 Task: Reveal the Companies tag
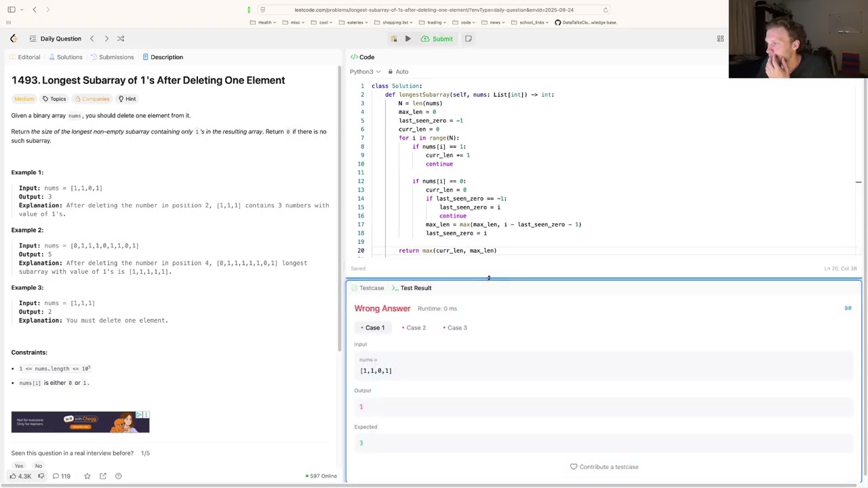(x=92, y=99)
